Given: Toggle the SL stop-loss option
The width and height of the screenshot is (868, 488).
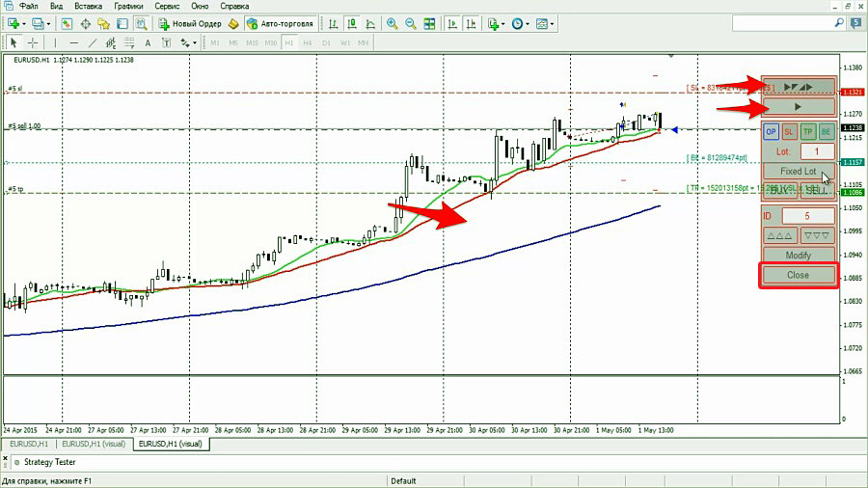Looking at the screenshot, I should 789,131.
